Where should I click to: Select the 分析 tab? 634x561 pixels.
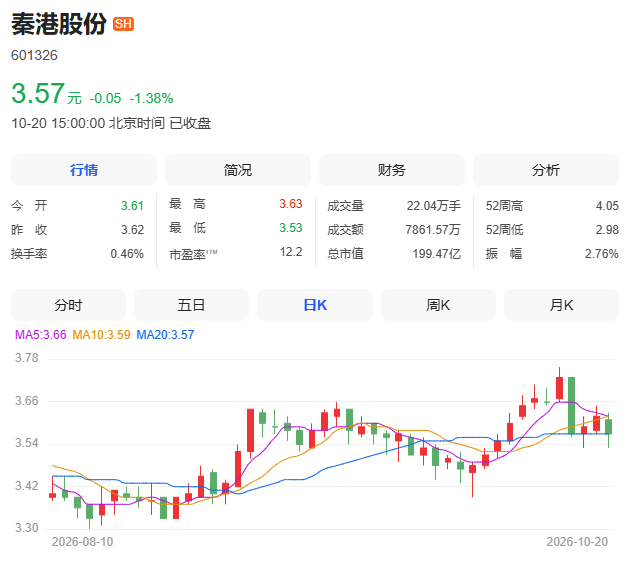pos(546,170)
